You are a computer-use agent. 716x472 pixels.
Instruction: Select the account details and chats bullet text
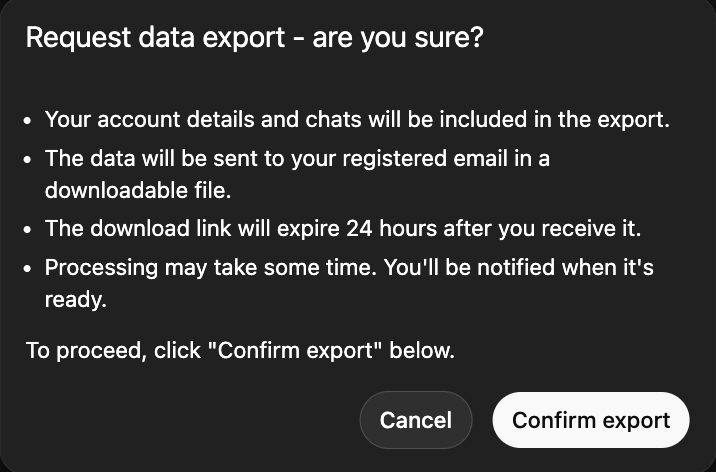point(357,121)
